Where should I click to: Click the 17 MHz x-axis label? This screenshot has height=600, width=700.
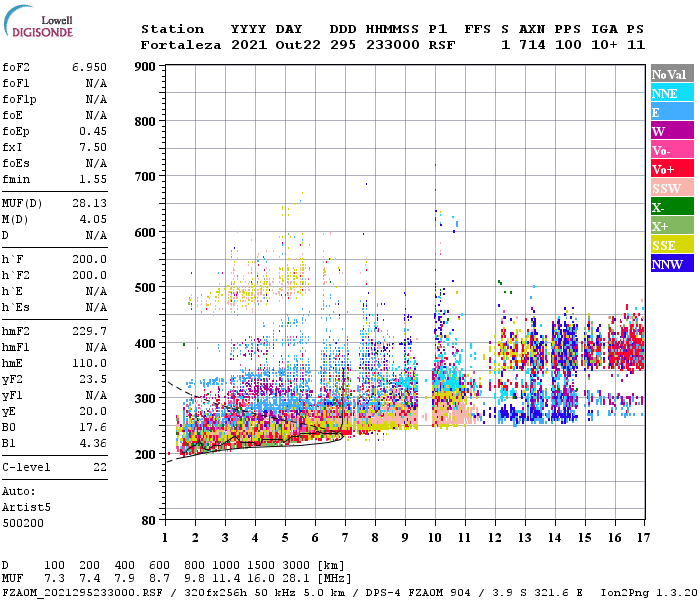tap(644, 538)
